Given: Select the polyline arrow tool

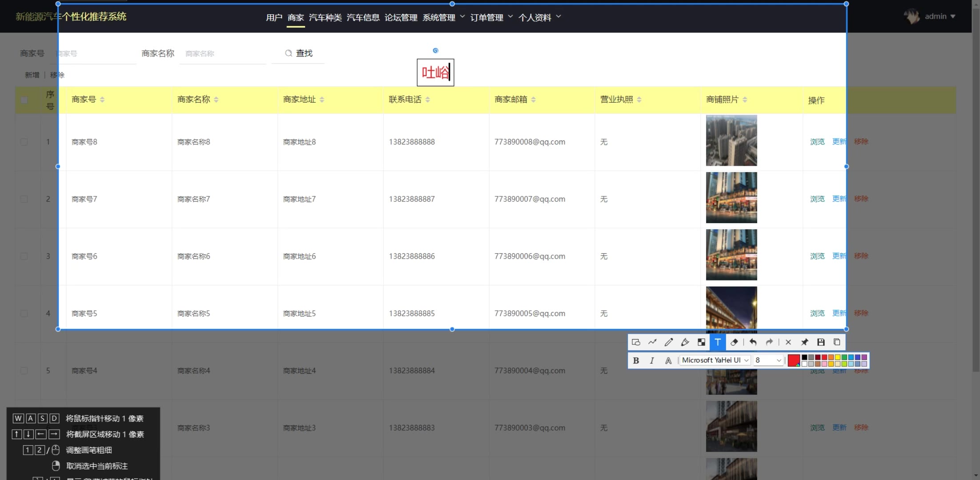Looking at the screenshot, I should click(652, 342).
